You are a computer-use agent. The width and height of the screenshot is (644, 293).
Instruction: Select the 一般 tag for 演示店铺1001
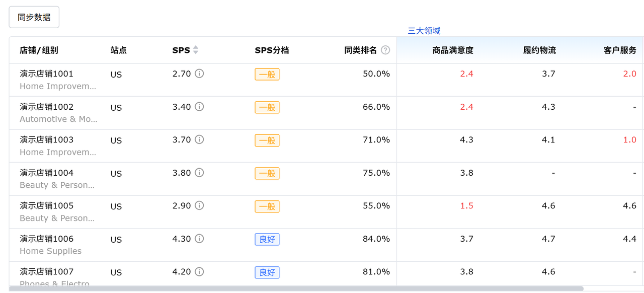click(267, 75)
